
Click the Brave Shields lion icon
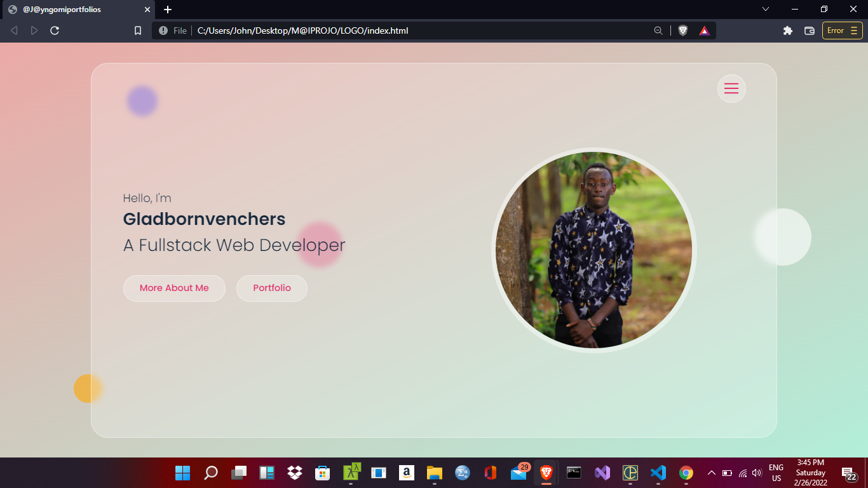point(683,30)
